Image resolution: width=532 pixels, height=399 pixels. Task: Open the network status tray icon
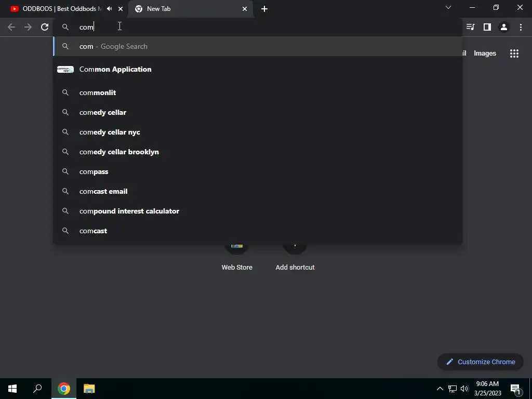point(453,389)
